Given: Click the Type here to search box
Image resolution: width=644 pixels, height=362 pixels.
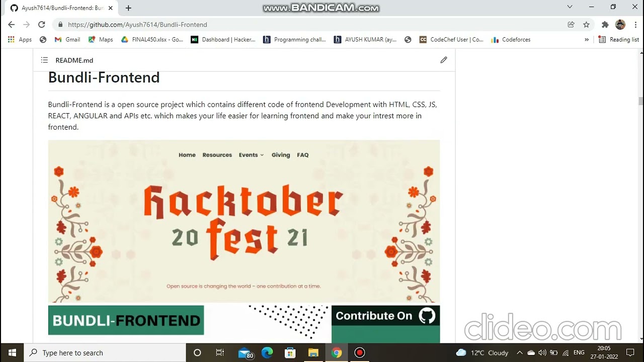Looking at the screenshot, I should click(105, 352).
